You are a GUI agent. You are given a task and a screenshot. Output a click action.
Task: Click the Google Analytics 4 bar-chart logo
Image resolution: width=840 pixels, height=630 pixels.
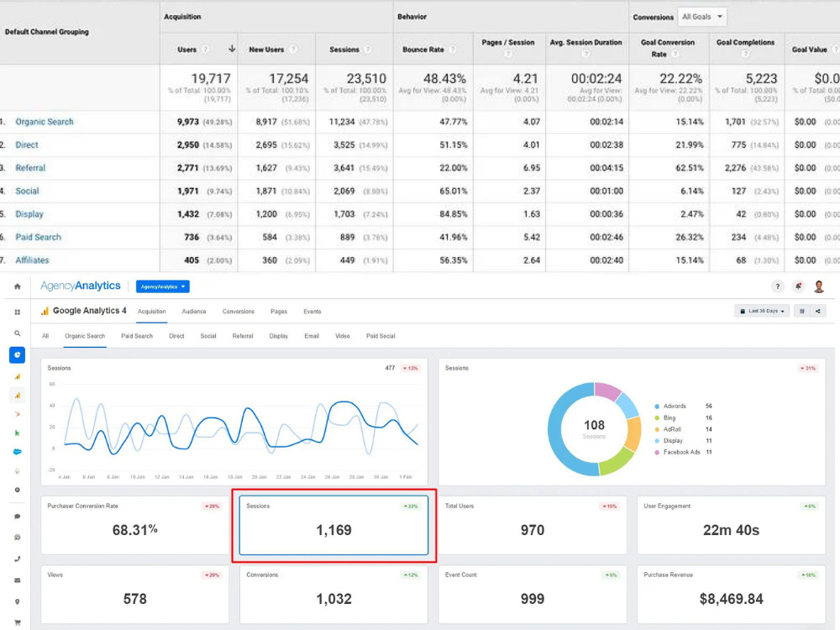pos(45,311)
